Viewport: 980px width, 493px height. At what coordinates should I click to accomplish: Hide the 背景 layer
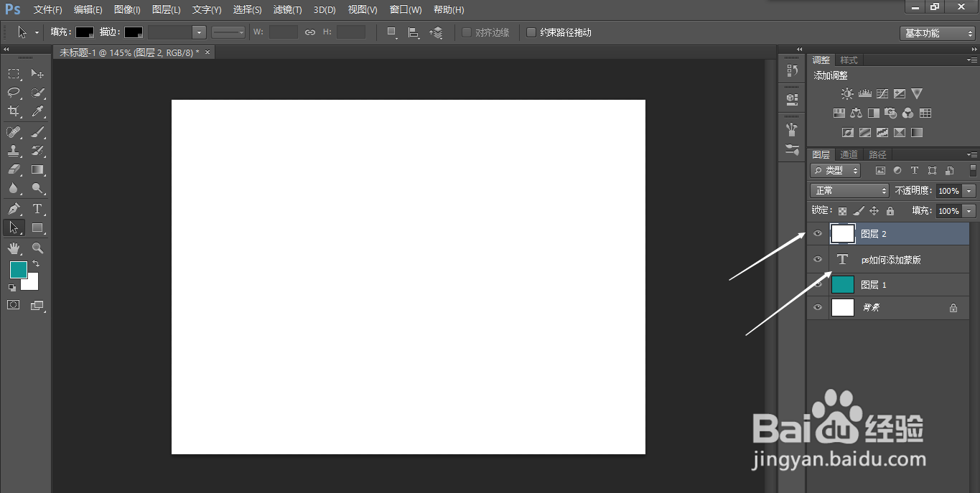[x=817, y=307]
